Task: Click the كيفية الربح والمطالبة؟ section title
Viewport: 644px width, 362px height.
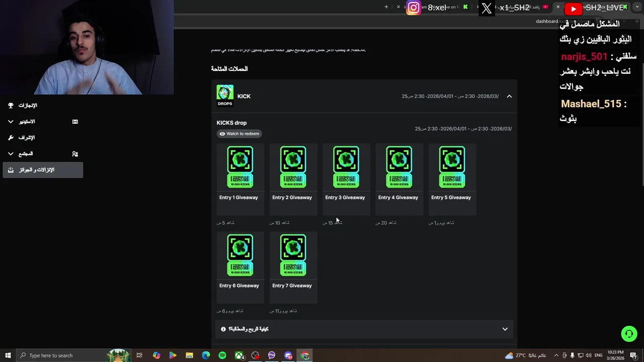Action: click(249, 329)
